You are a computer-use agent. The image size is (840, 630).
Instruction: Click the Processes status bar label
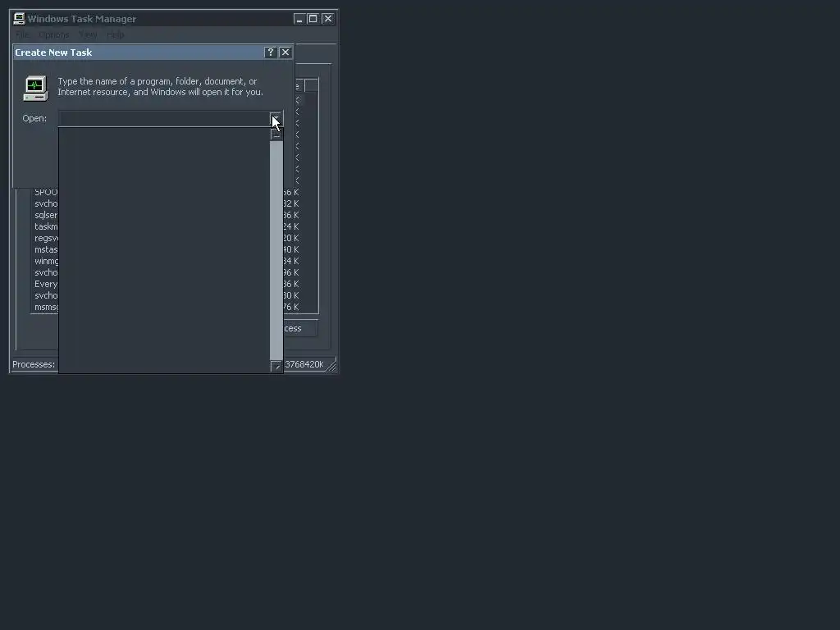tap(34, 365)
